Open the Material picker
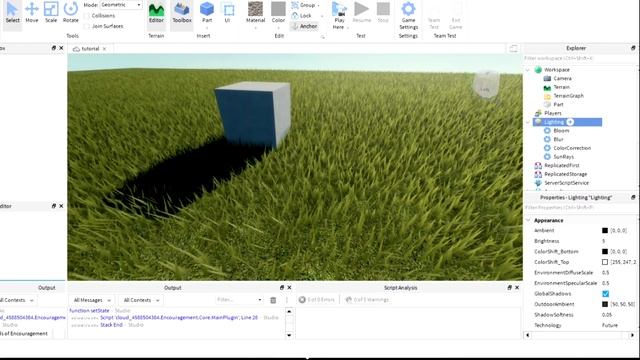 point(256,13)
